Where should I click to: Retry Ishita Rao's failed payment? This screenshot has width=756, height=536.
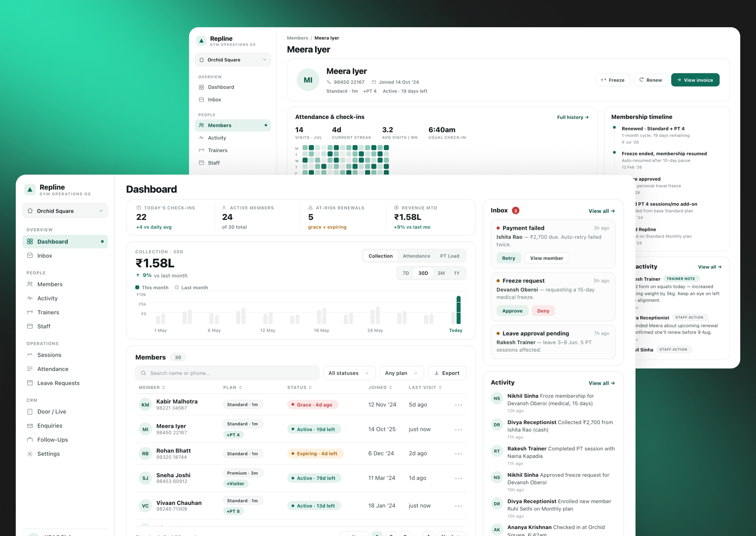pos(508,258)
